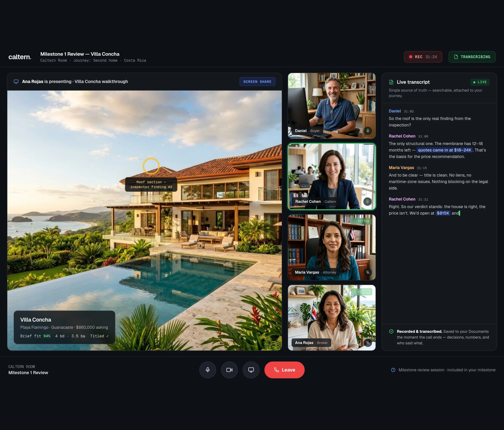Click the Milestone 1 Review label in the footer
The height and width of the screenshot is (430, 504).
click(x=28, y=373)
